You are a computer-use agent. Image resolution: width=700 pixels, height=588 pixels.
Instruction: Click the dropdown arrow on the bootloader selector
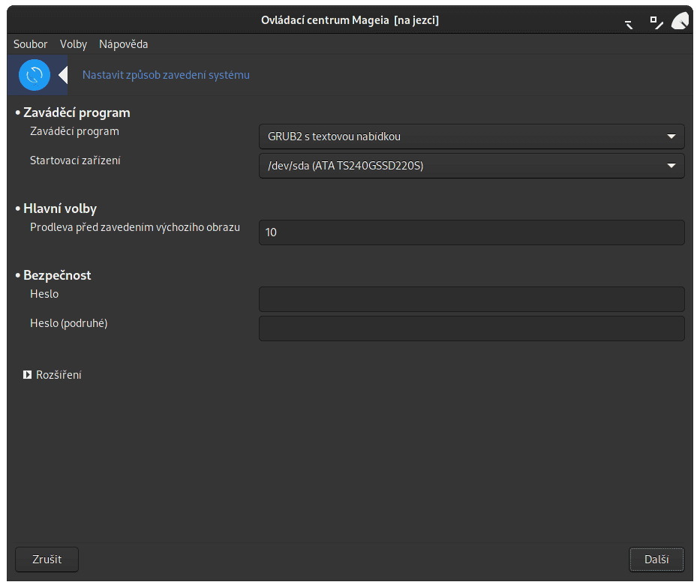671,136
